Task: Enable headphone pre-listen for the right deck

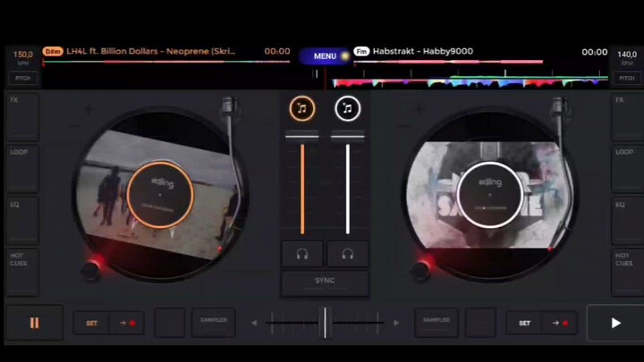Action: coord(347,255)
